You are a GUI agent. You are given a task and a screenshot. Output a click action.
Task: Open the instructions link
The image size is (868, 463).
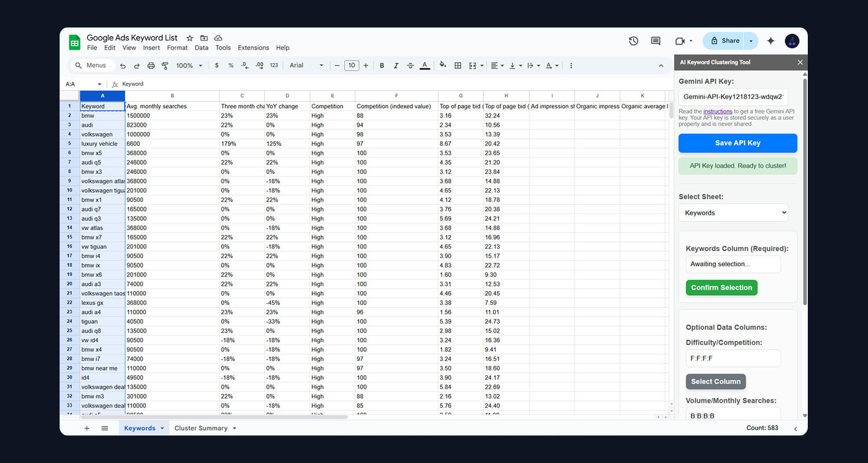(718, 111)
